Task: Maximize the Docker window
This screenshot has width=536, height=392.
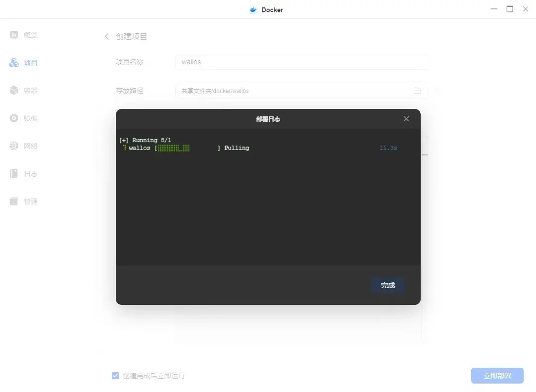Action: tap(510, 9)
